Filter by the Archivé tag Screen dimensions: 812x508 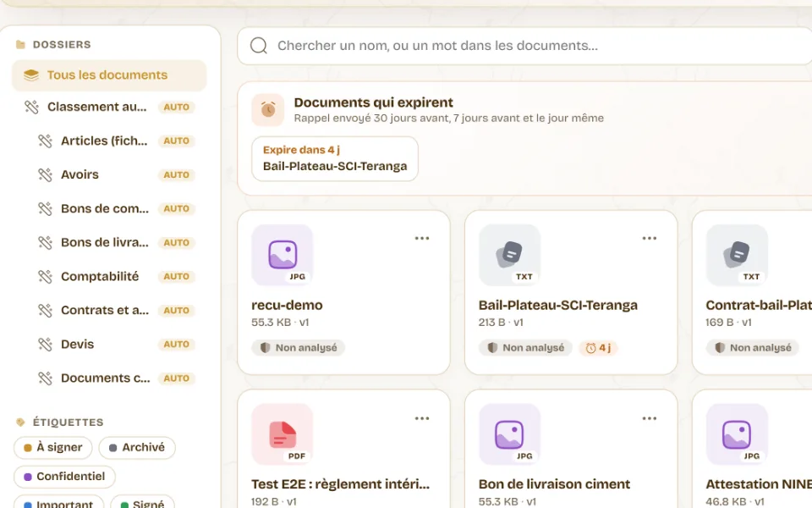(137, 447)
